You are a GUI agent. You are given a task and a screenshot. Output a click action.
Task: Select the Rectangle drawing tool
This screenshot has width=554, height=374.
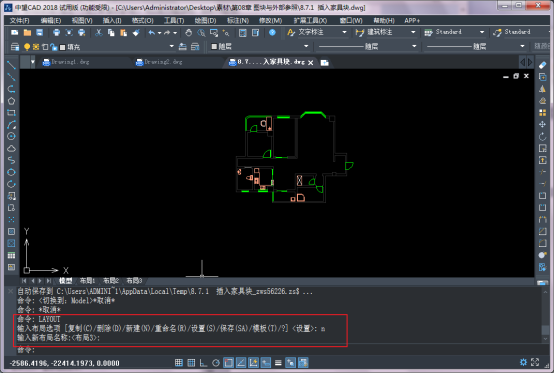(11, 113)
